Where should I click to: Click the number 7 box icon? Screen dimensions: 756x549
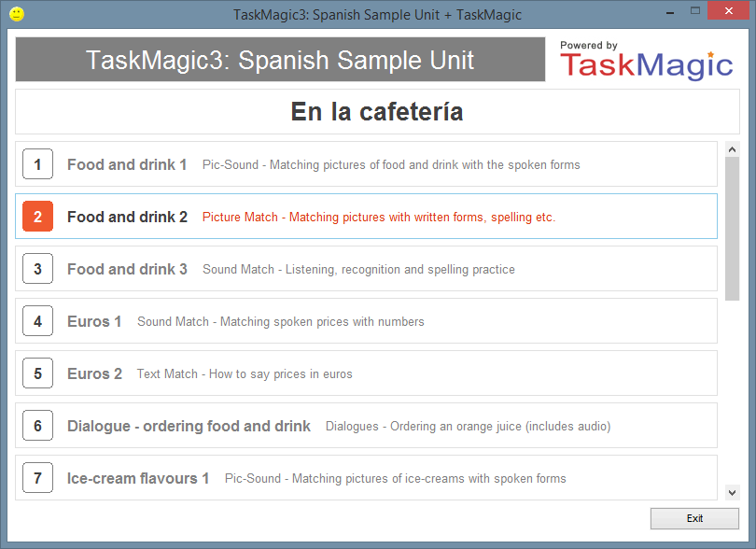pyautogui.click(x=37, y=478)
